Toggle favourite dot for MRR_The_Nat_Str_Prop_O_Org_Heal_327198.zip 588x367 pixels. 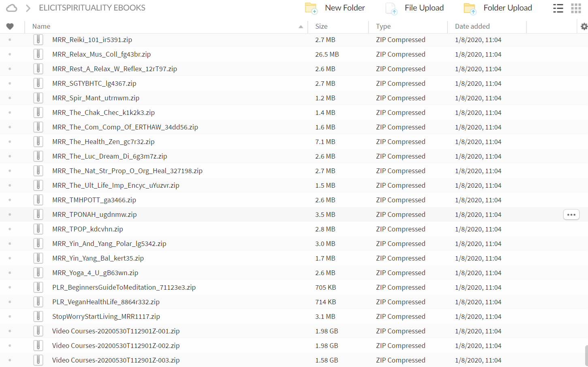coord(10,171)
